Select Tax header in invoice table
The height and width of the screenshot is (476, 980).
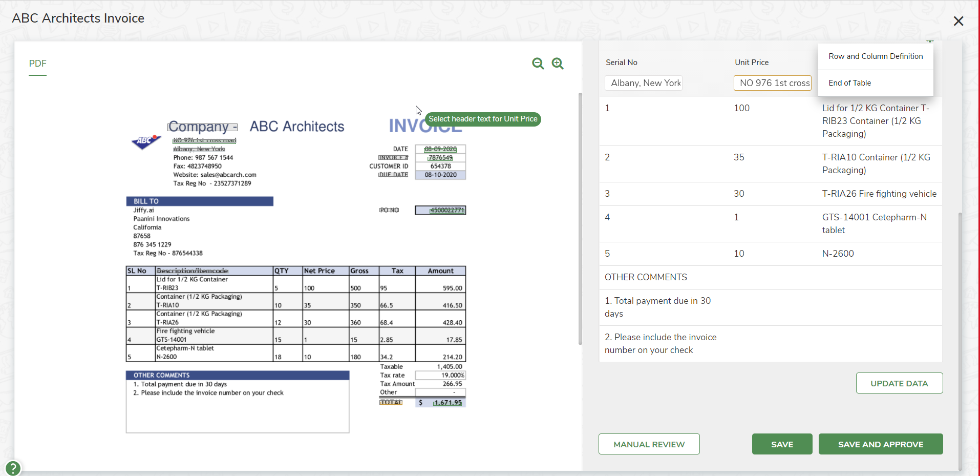[x=397, y=271]
